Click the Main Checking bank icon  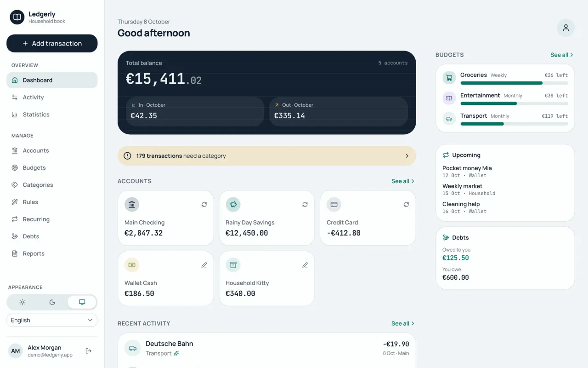(x=132, y=204)
